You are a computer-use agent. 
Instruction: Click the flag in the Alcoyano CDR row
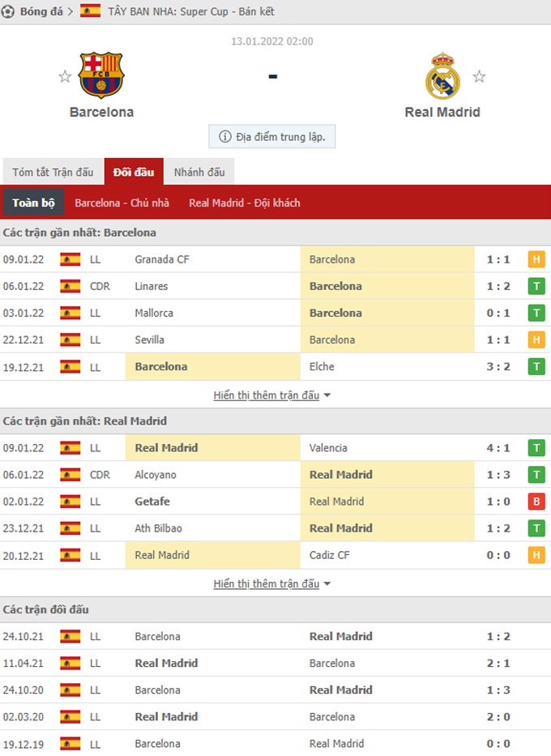click(70, 475)
